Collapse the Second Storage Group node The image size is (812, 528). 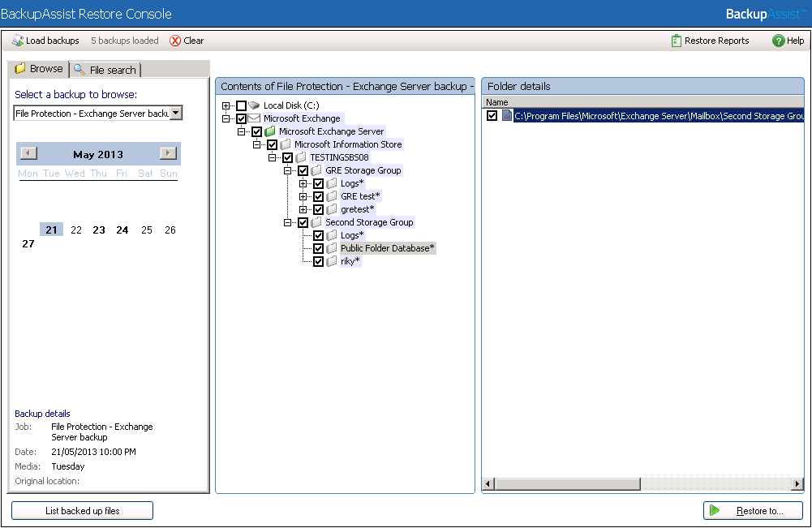[x=287, y=222]
